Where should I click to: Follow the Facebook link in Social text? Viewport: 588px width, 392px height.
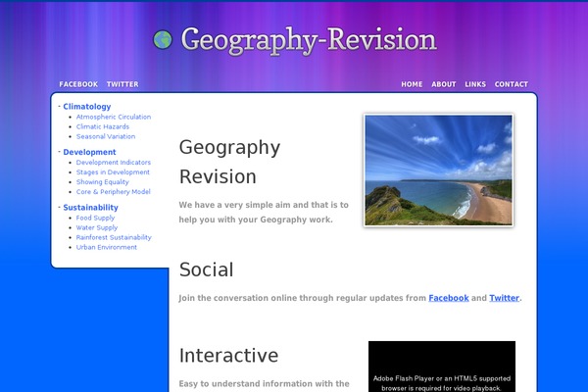[449, 298]
